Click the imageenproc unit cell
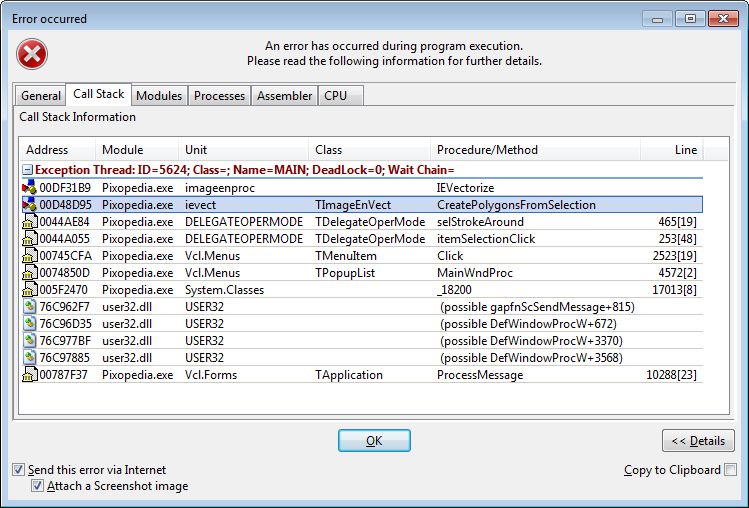 pyautogui.click(x=220, y=188)
